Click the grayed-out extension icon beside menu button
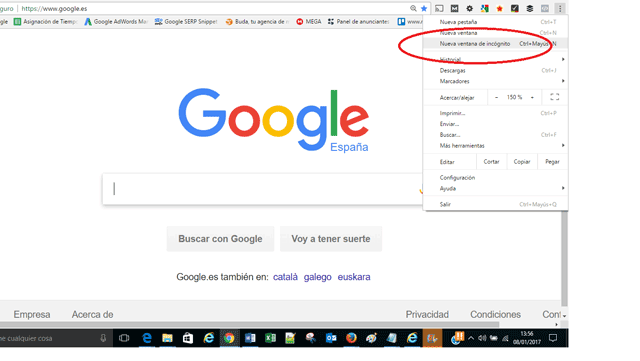 pyautogui.click(x=545, y=8)
